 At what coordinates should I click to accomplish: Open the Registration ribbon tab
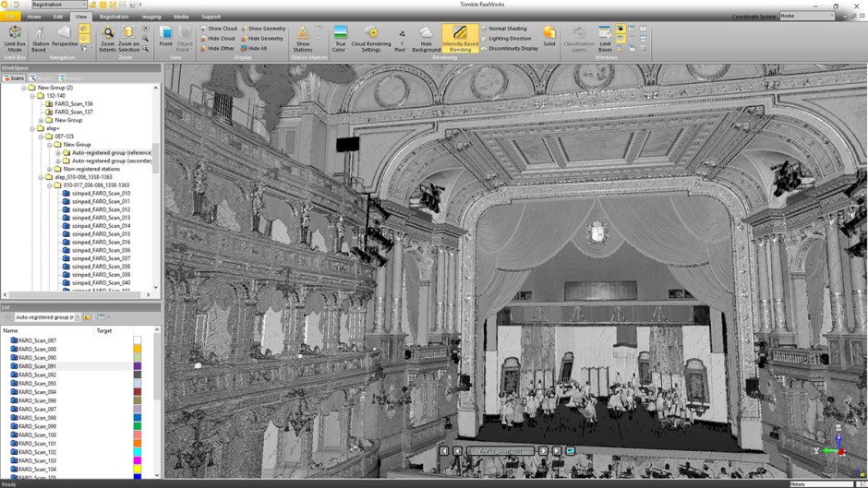[x=114, y=17]
